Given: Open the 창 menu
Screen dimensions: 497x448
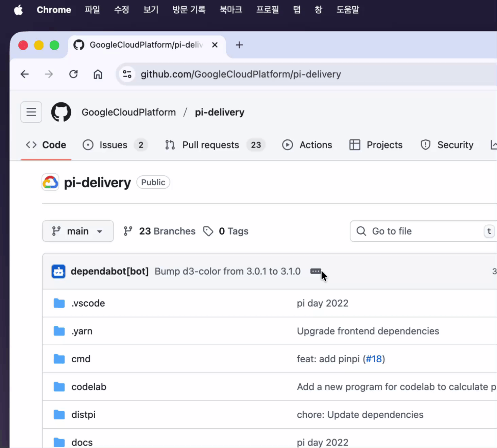Looking at the screenshot, I should point(319,10).
